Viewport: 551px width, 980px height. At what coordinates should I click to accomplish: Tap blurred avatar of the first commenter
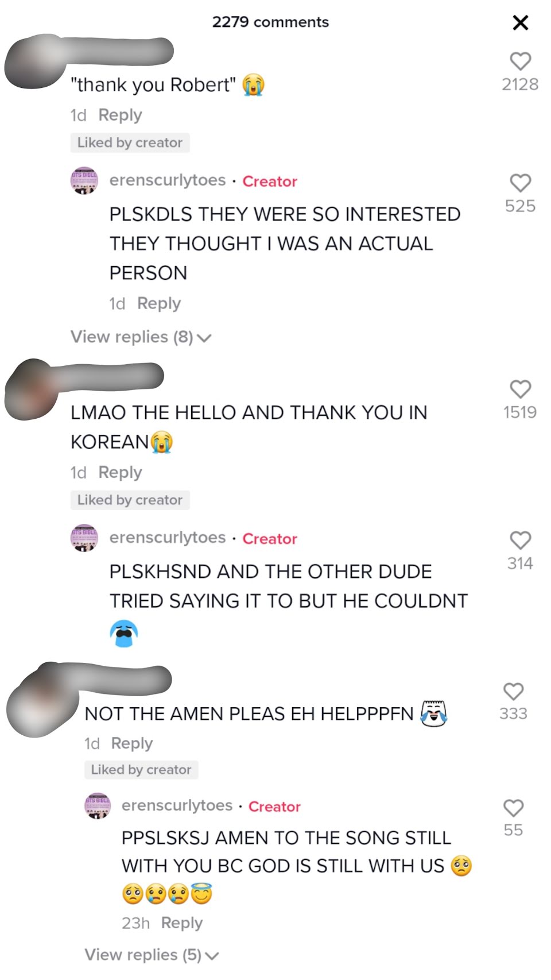click(36, 62)
